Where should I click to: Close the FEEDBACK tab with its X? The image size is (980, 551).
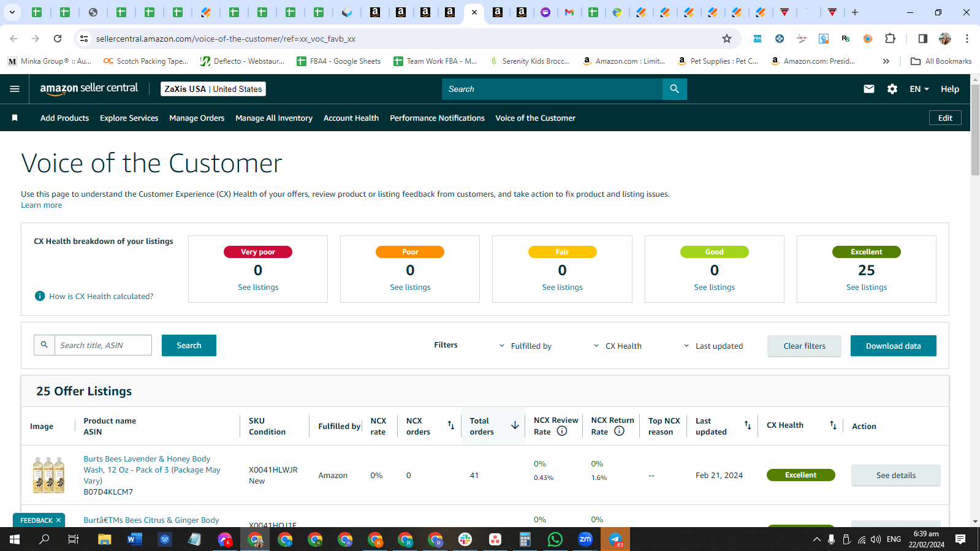point(58,520)
